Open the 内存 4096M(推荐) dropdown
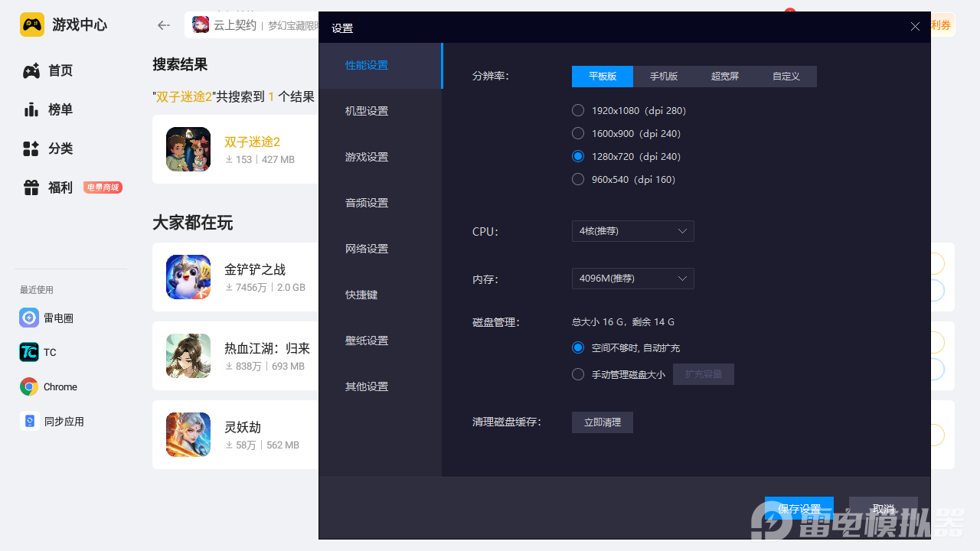The height and width of the screenshot is (551, 980). click(633, 279)
